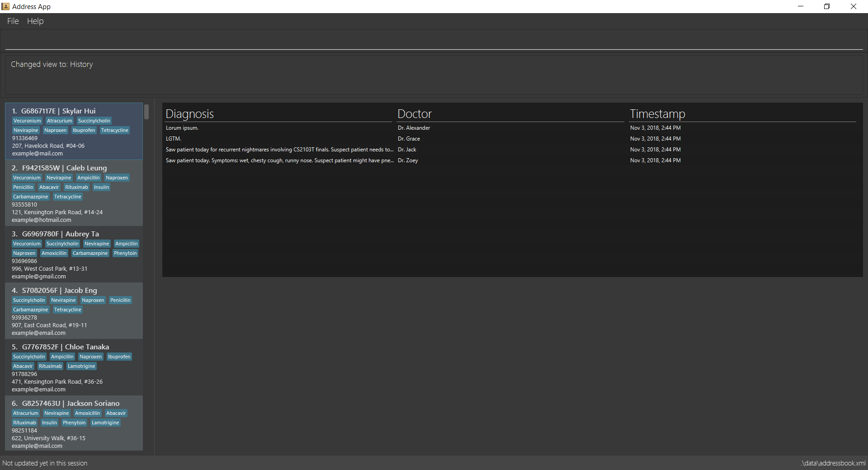The image size is (868, 470).
Task: Click address 996, West Coast Park
Action: pos(50,269)
